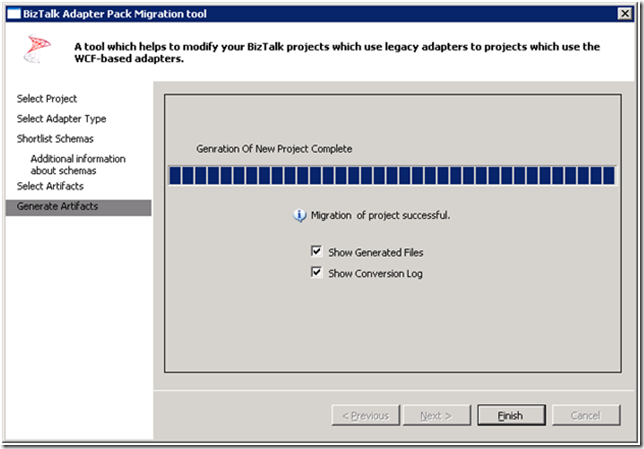Click the info icon beside migration message
The width and height of the screenshot is (644, 449).
pyautogui.click(x=299, y=215)
